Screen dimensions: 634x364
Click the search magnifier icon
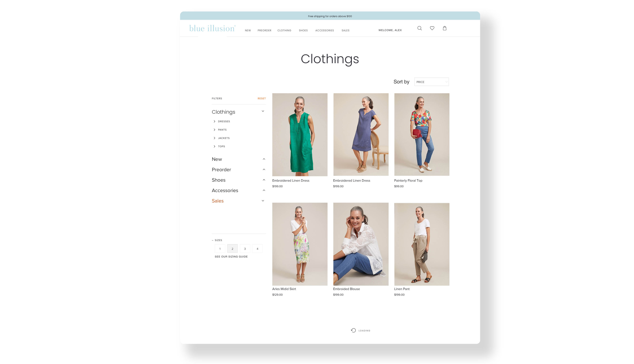point(419,28)
